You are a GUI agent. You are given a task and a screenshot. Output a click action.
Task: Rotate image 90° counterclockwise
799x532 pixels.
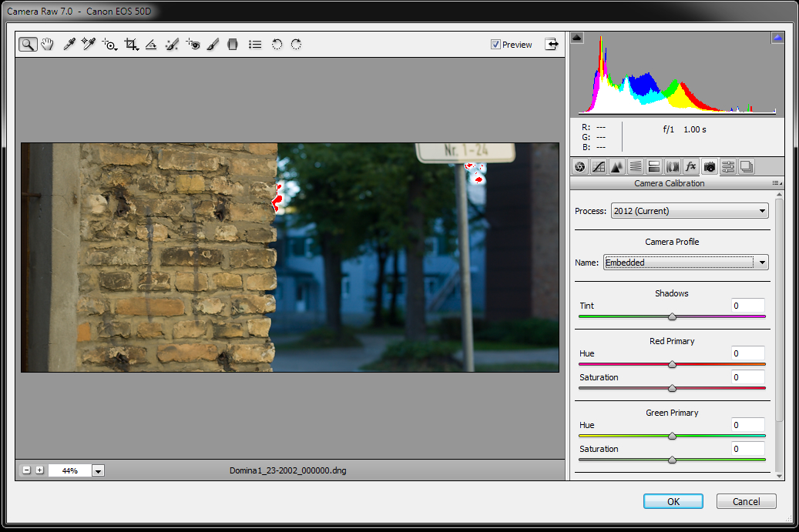(x=277, y=45)
